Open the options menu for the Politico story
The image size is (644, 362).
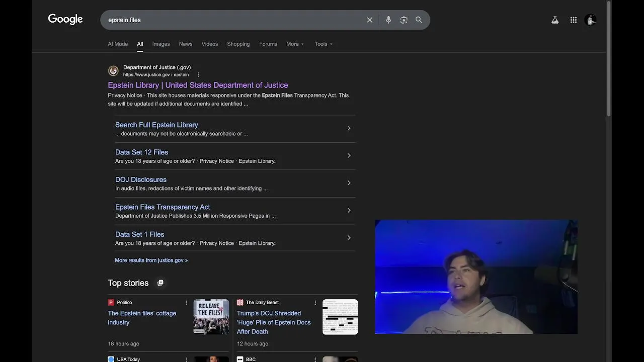[186, 303]
